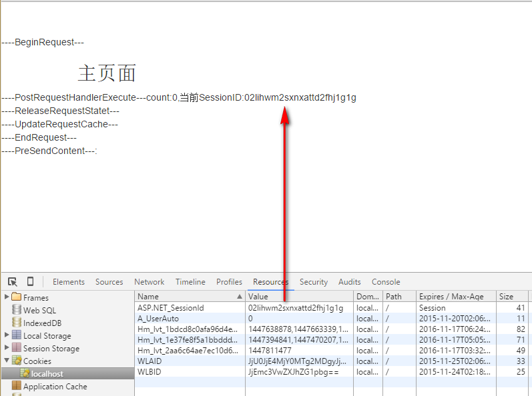Screen dimensions: 532x396
Task: Click the Session Storage table icon
Action: pyautogui.click(x=17, y=347)
